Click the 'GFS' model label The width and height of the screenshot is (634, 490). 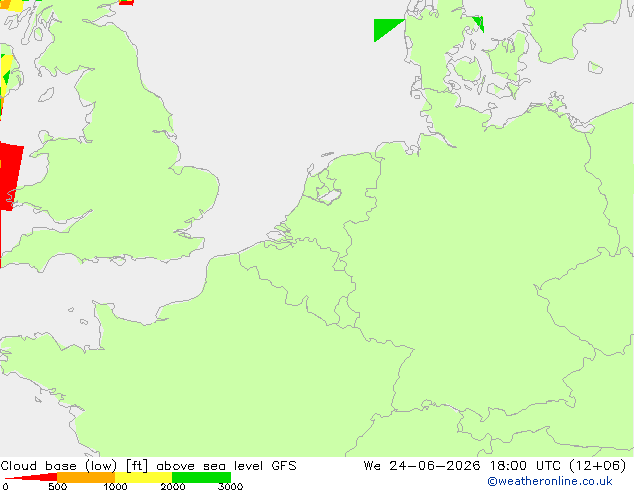tap(284, 466)
